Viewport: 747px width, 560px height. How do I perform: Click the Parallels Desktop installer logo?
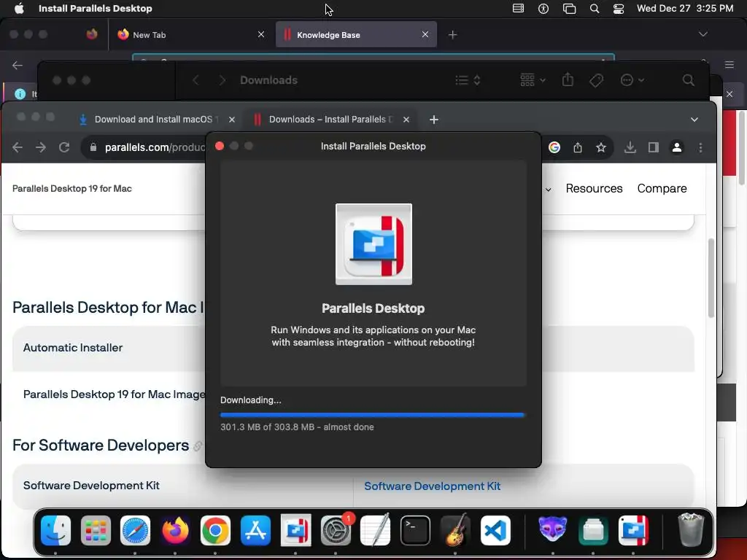(373, 244)
